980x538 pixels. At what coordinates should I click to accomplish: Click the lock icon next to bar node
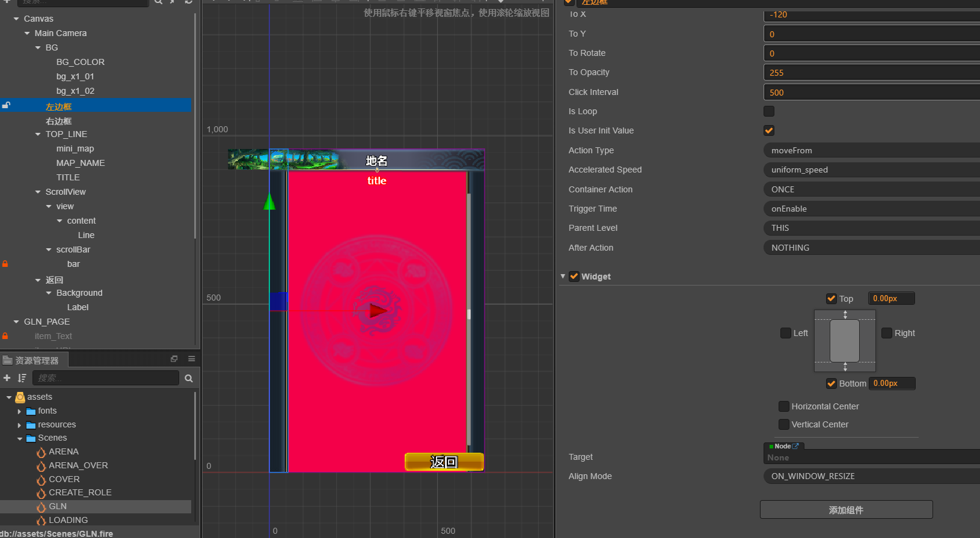(x=5, y=264)
